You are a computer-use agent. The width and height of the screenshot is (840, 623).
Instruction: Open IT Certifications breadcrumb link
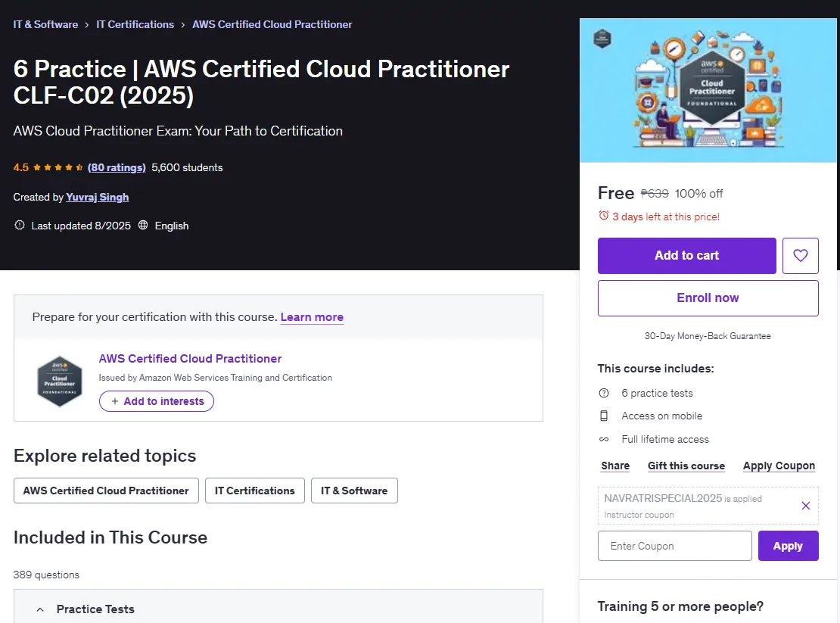coord(135,25)
